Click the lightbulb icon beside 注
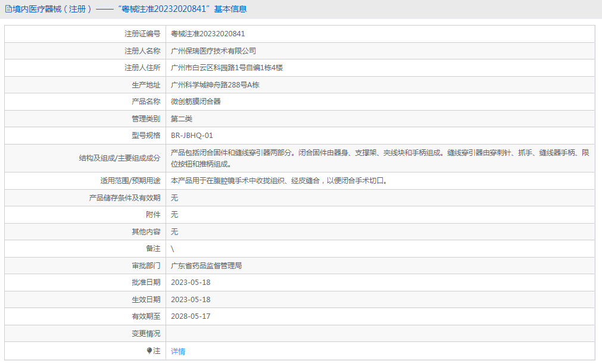The width and height of the screenshot is (602, 364). point(149,350)
